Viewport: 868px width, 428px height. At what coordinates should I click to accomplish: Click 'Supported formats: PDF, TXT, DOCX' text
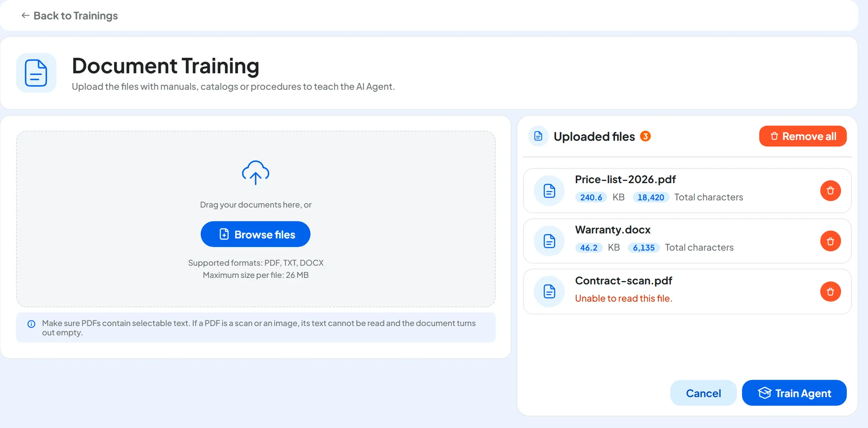point(256,263)
